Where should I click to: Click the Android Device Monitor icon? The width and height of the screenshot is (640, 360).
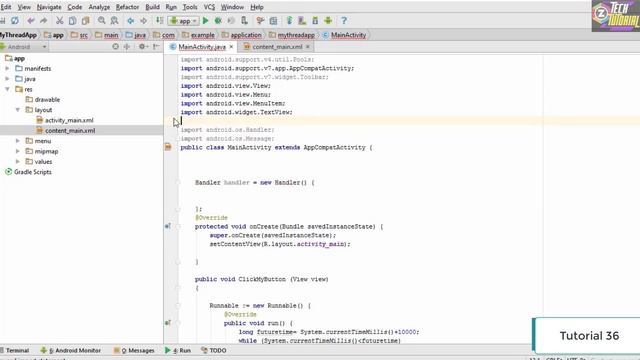328,20
